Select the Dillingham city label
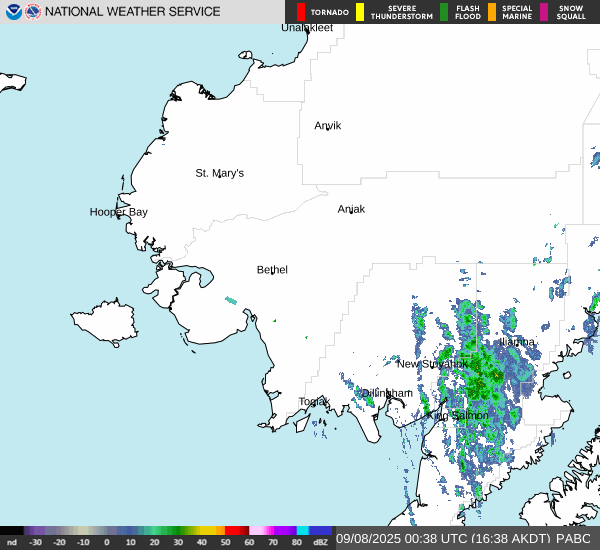600x550 pixels. [x=387, y=393]
